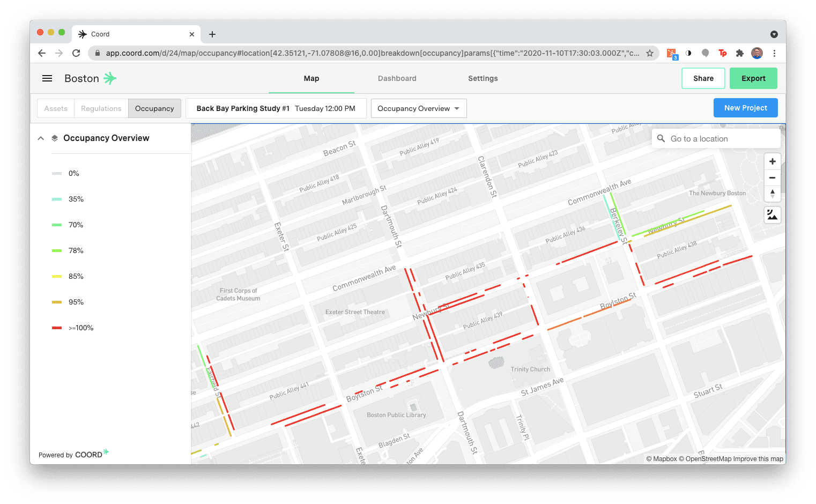Click the Boston city title
Image resolution: width=816 pixels, height=504 pixels.
click(81, 78)
